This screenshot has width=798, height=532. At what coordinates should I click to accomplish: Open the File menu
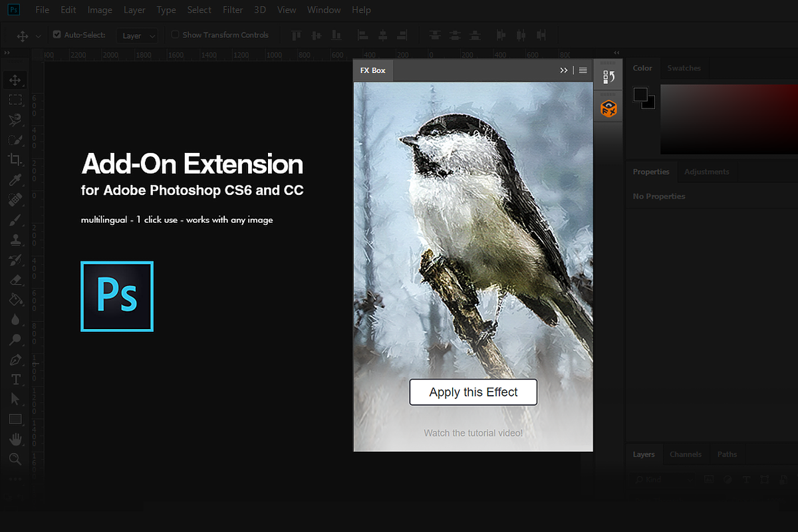click(x=42, y=10)
